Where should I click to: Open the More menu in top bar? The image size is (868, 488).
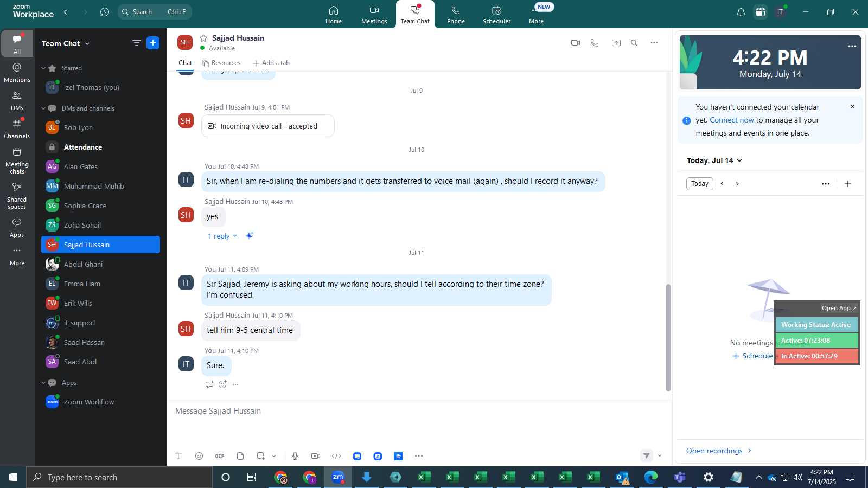[x=537, y=15]
